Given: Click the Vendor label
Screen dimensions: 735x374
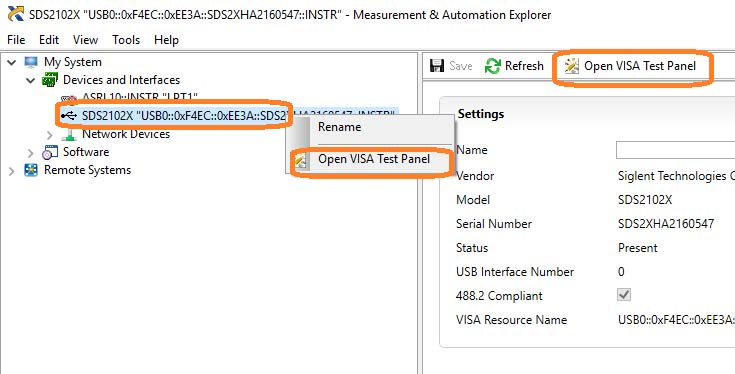Looking at the screenshot, I should tap(475, 176).
